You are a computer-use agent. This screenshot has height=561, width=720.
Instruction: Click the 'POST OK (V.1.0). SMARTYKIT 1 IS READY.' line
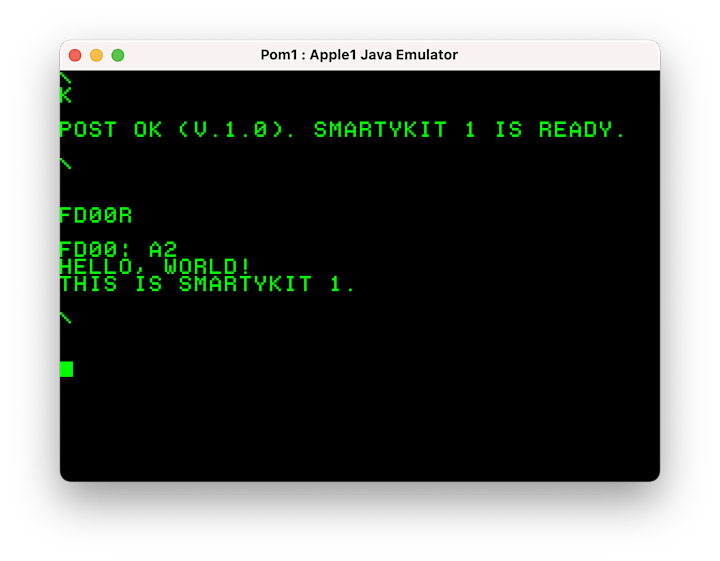pos(343,129)
